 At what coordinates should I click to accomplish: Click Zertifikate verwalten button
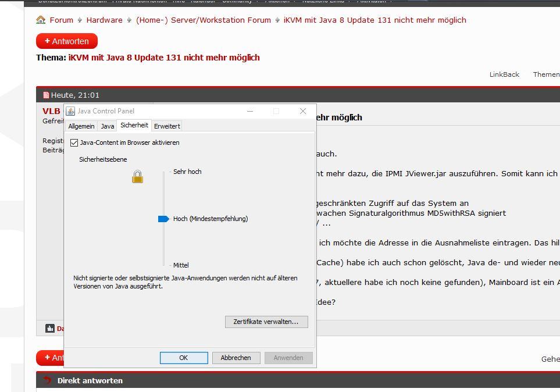click(x=266, y=322)
